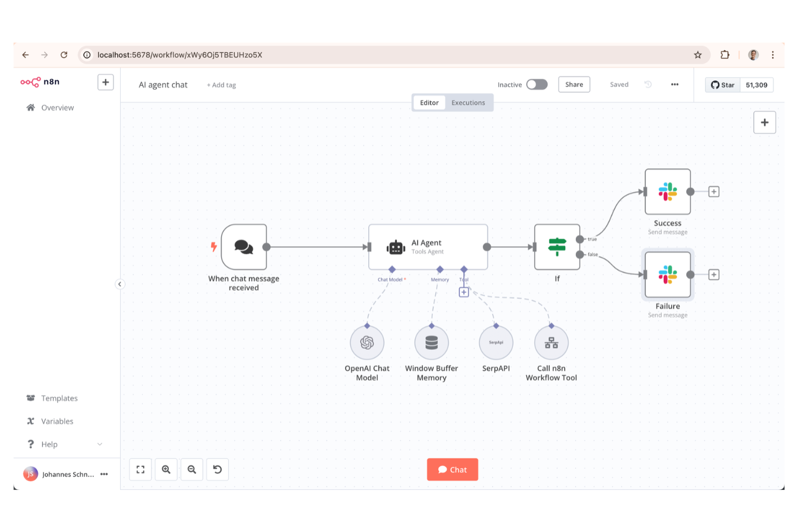Click the If node true output

point(580,239)
